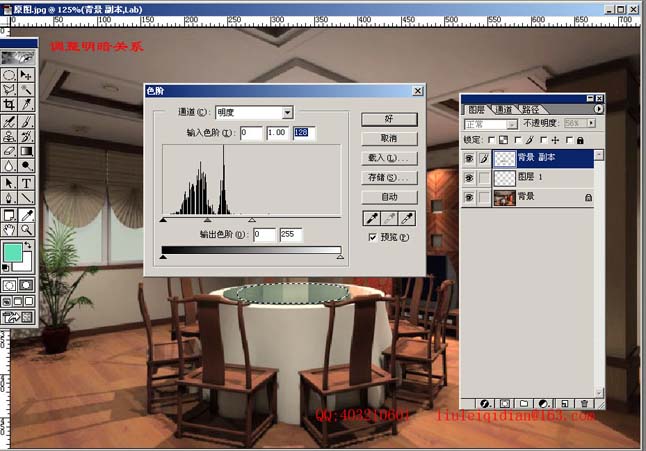Click the black input level slider triangle
Screen dimensions: 646x451
click(163, 220)
